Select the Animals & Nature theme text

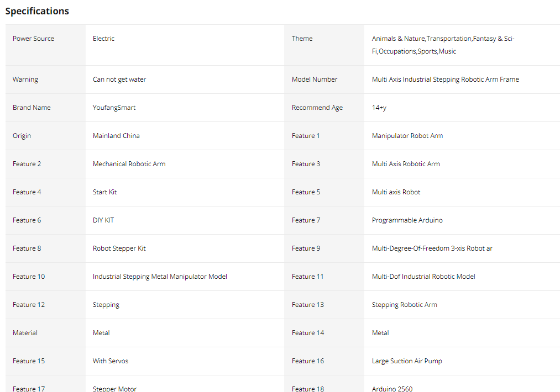pyautogui.click(x=398, y=39)
